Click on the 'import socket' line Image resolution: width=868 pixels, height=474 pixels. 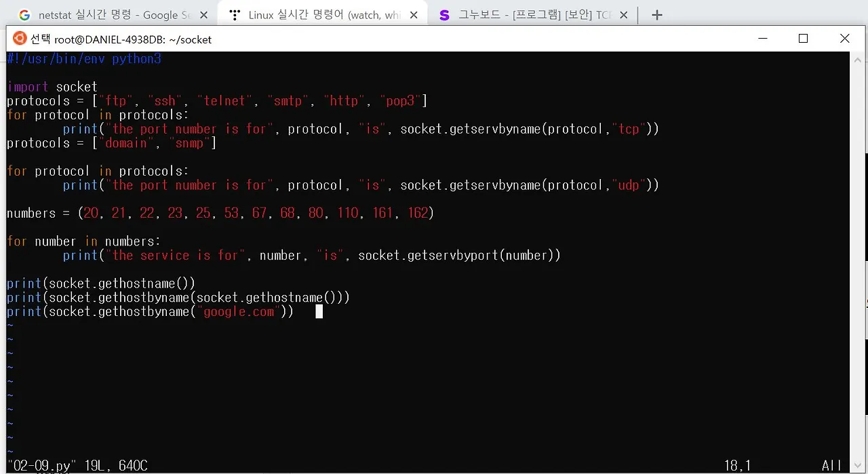52,87
